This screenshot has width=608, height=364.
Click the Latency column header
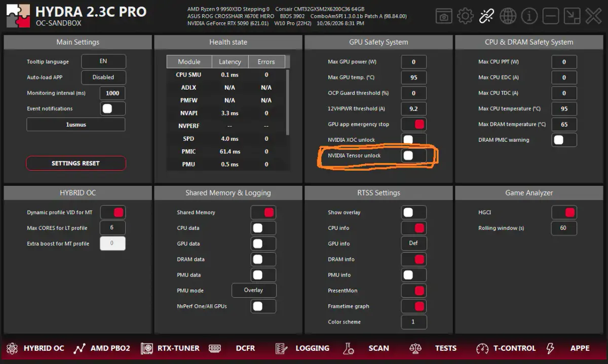point(230,62)
